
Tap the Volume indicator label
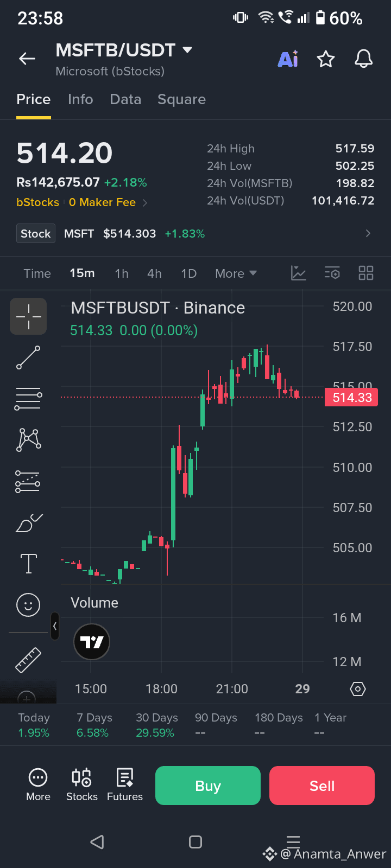pyautogui.click(x=94, y=603)
